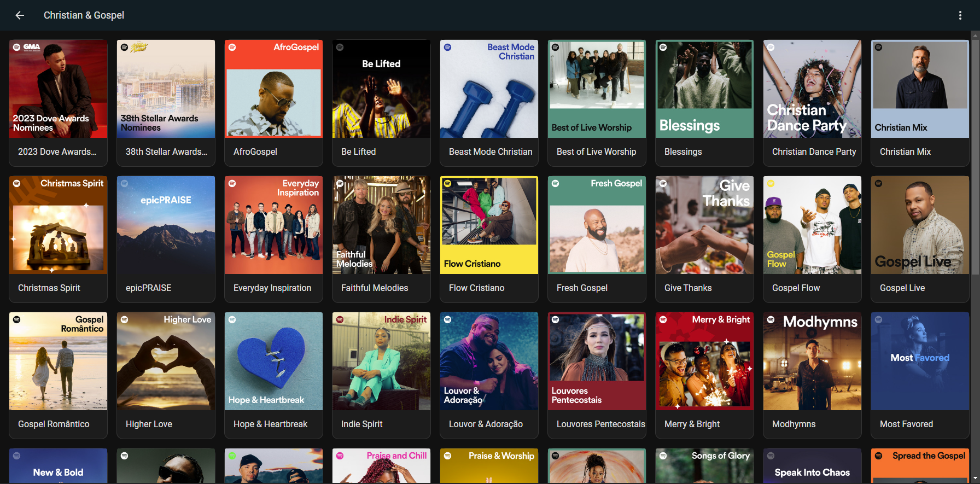
Task: Open the Gospel Flow cover image
Action: click(x=812, y=225)
